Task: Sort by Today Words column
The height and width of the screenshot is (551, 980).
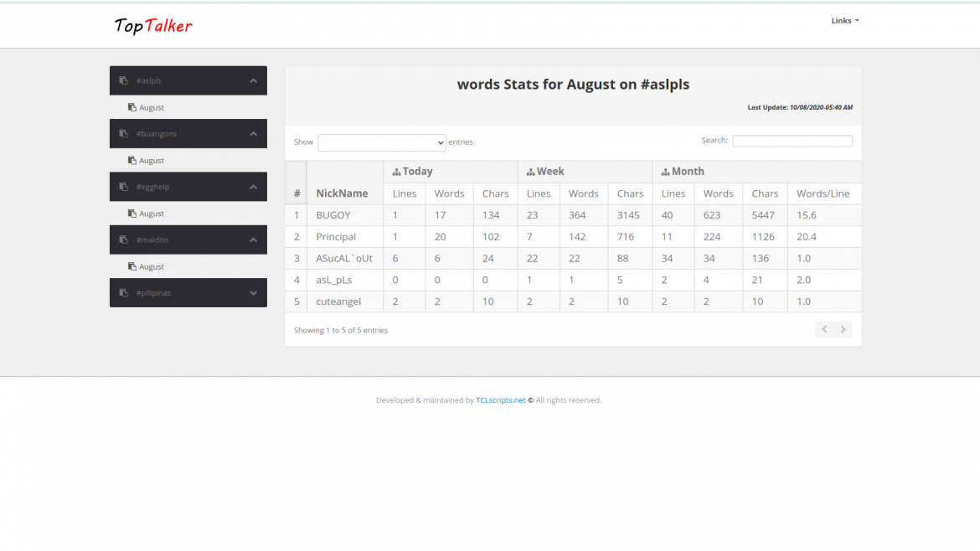Action: click(449, 193)
